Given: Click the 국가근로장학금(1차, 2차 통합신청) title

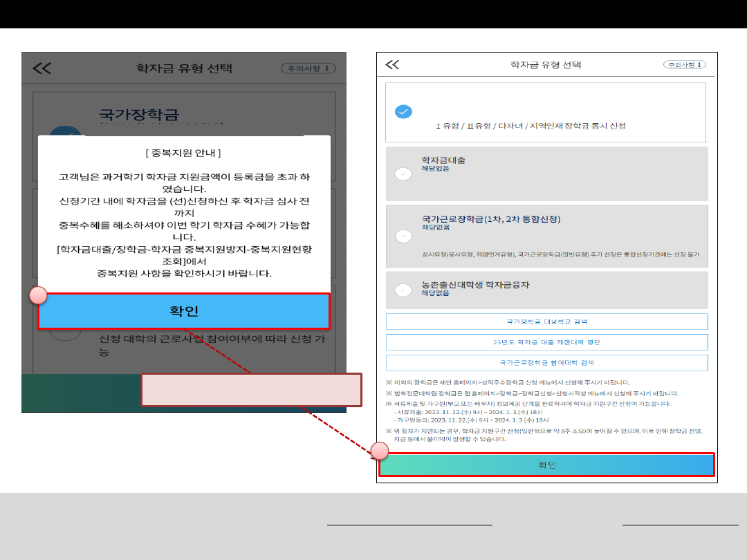Looking at the screenshot, I should (x=490, y=219).
